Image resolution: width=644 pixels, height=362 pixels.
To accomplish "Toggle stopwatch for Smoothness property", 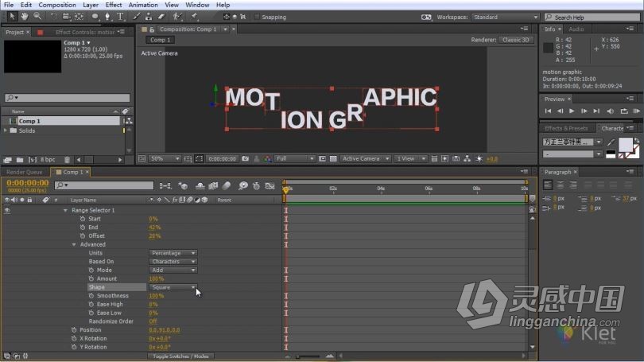I will coord(91,296).
